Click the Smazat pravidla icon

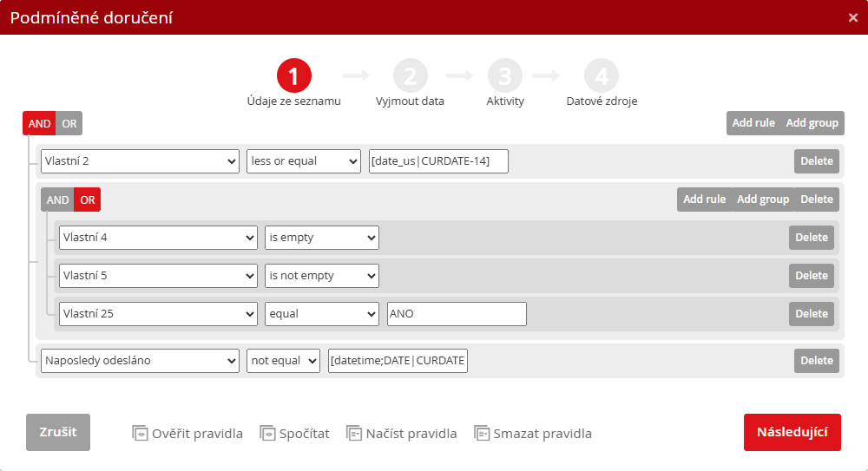coord(482,433)
